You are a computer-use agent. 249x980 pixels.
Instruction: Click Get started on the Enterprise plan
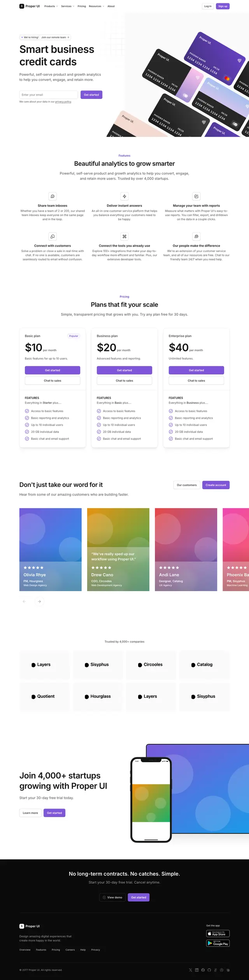pyautogui.click(x=196, y=370)
